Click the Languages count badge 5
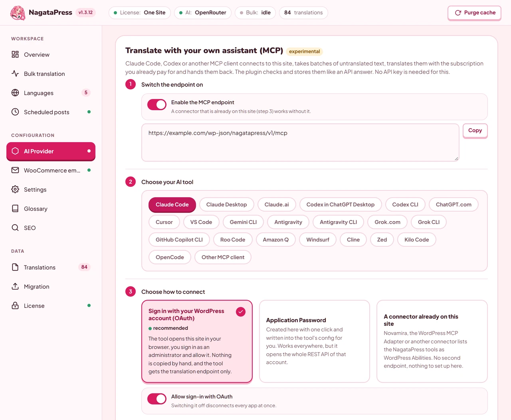Screen dimensions: 511x420 86,93
